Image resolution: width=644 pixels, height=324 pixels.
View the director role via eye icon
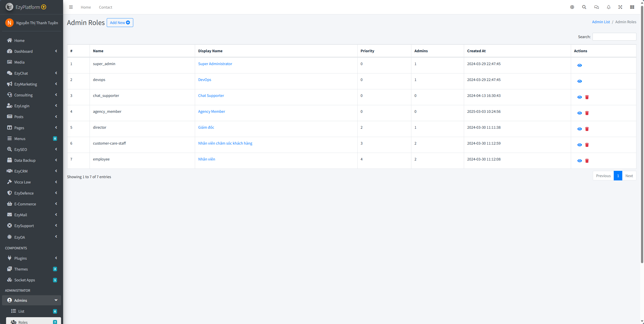coord(580,129)
